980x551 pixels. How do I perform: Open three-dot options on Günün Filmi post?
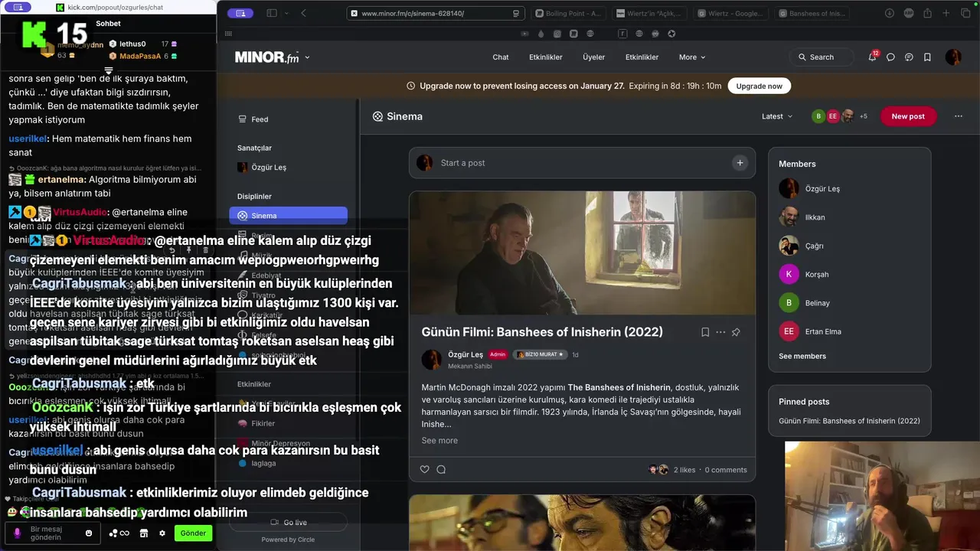pyautogui.click(x=720, y=332)
